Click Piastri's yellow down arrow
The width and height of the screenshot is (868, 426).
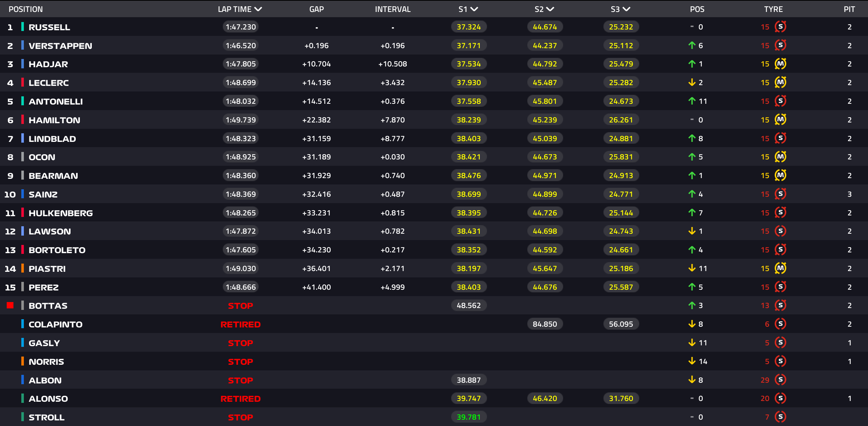[x=692, y=268]
